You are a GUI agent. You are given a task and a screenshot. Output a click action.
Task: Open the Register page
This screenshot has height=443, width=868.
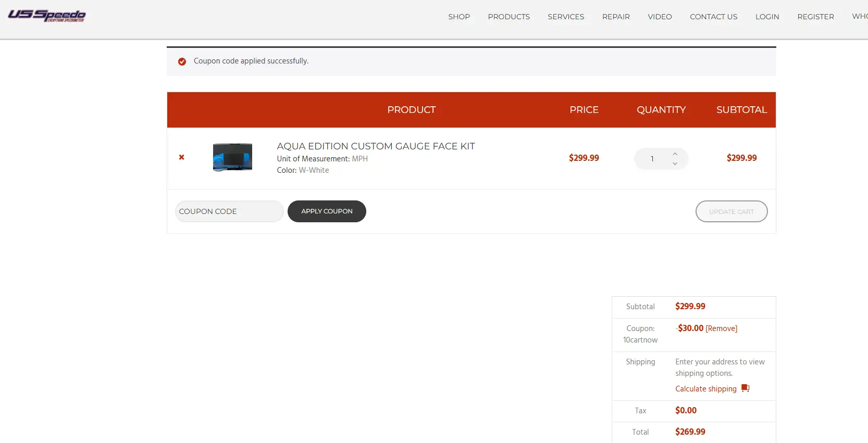click(x=815, y=17)
